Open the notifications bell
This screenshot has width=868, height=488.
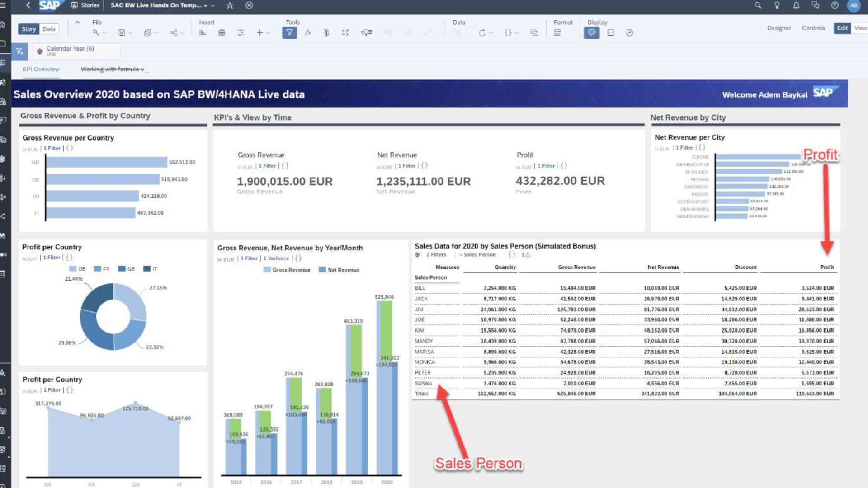pyautogui.click(x=796, y=5)
